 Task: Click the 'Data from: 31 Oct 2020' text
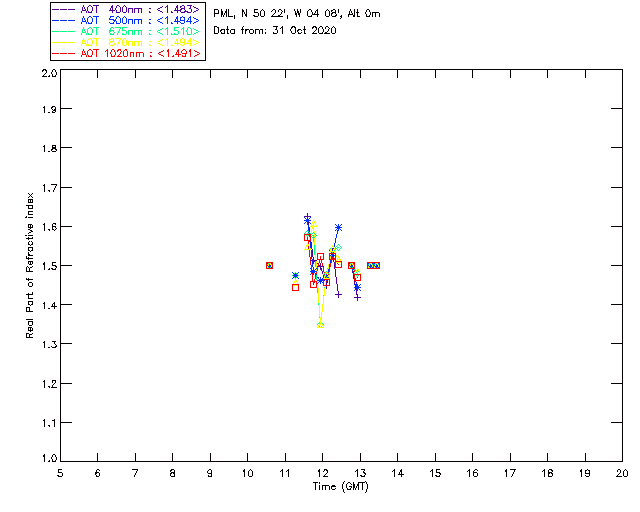[x=275, y=31]
